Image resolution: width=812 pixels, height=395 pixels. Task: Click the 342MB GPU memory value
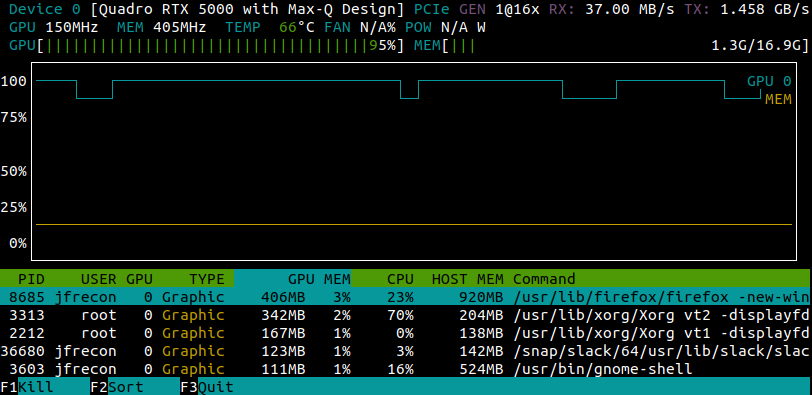point(283,315)
